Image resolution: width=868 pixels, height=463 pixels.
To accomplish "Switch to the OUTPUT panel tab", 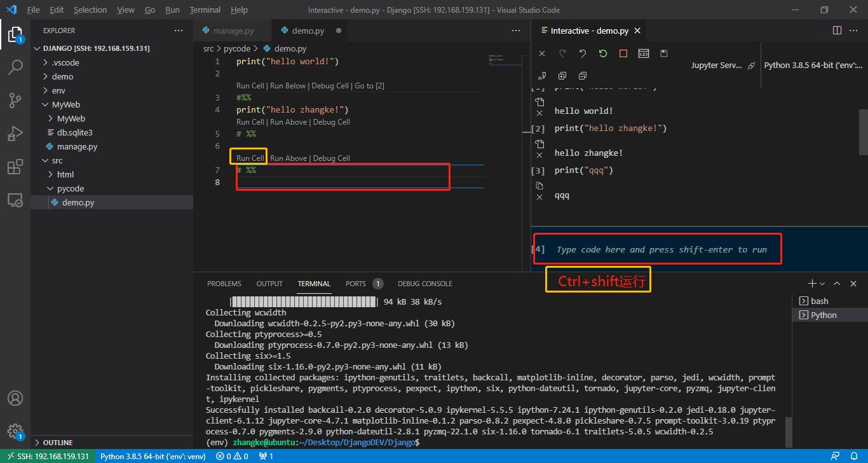I will coord(269,284).
